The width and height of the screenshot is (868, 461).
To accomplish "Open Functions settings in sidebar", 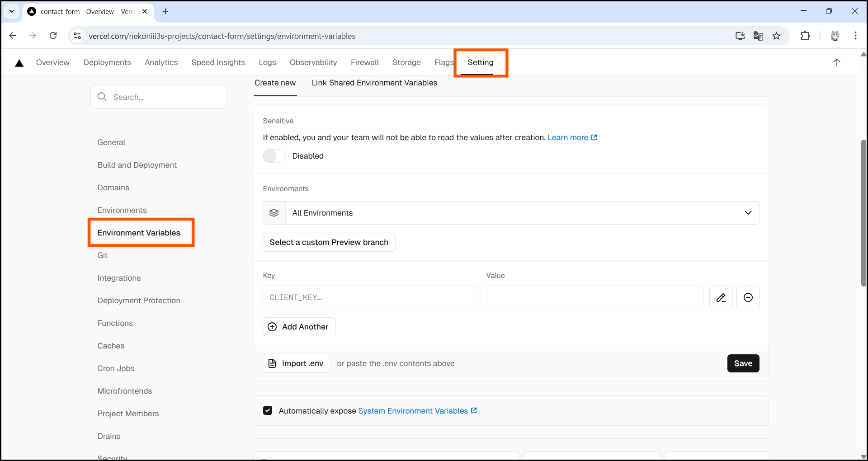I will [115, 323].
